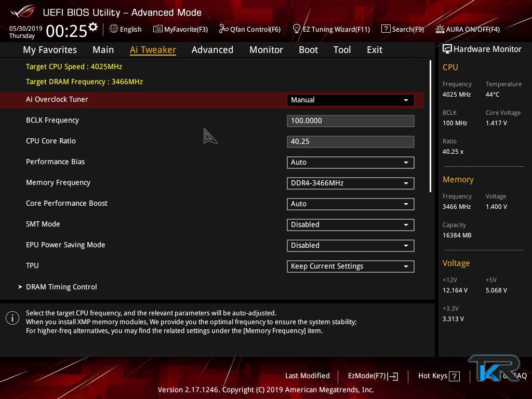Click the BCLK Frequency value field
Screen dimensions: 532x399
coord(351,121)
